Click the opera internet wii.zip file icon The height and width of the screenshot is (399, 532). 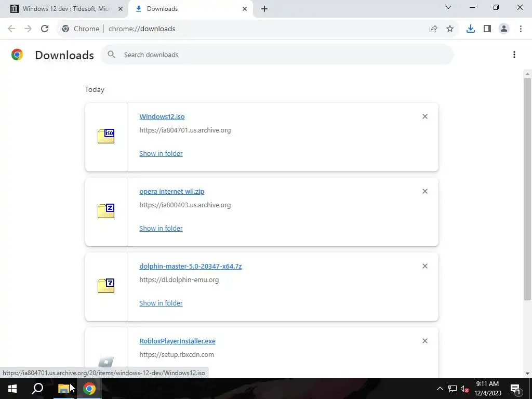tap(106, 211)
